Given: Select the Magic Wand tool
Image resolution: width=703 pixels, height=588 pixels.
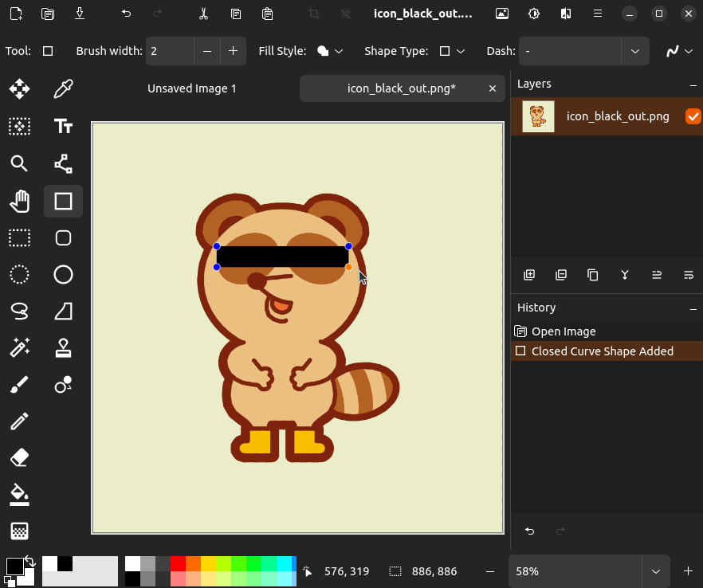Looking at the screenshot, I should (x=19, y=347).
